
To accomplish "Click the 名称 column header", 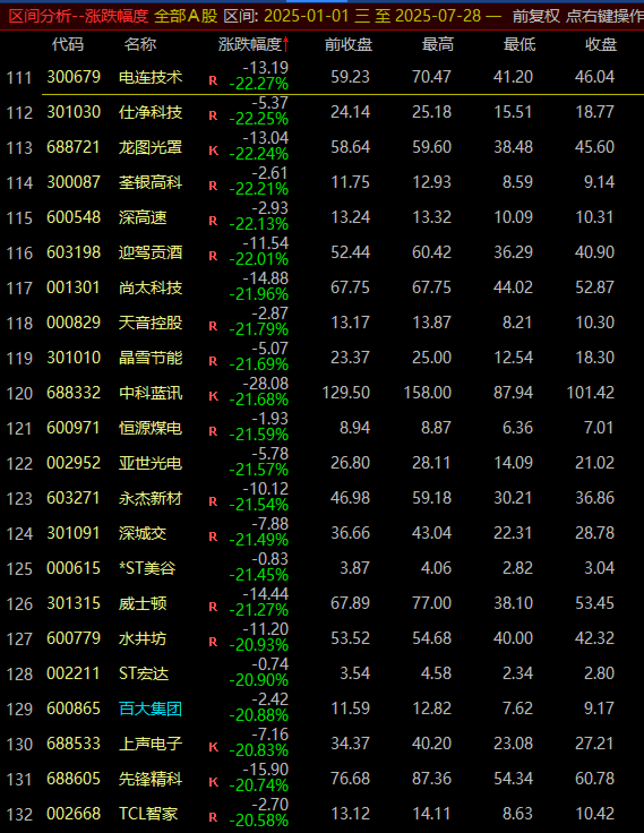I will (140, 44).
